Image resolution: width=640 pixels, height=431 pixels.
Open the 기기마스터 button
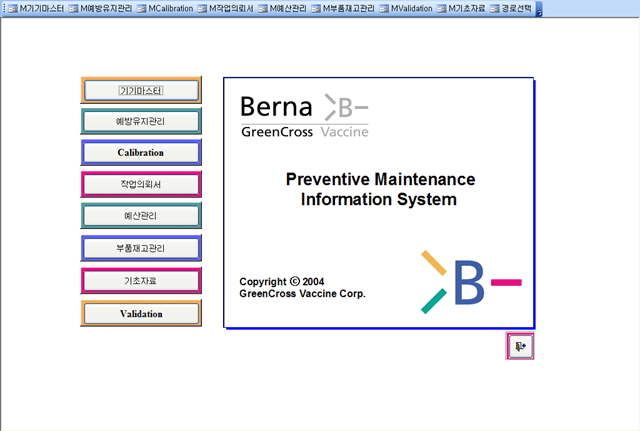141,90
